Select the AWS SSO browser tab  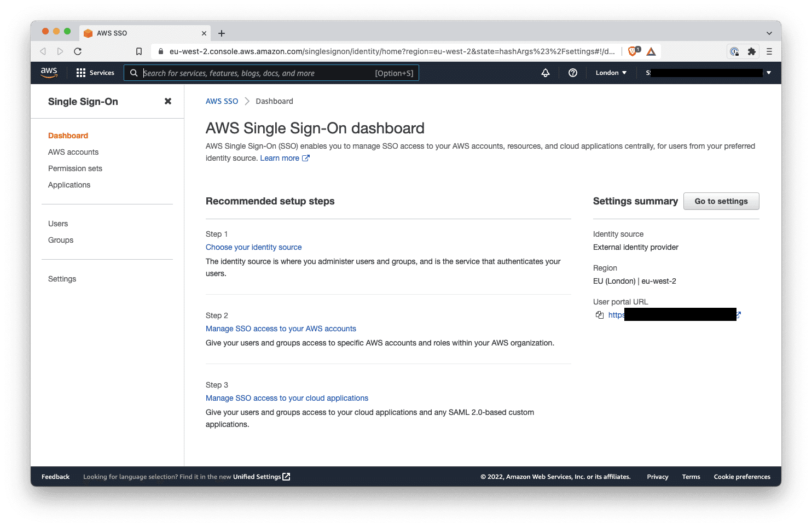[x=145, y=33]
